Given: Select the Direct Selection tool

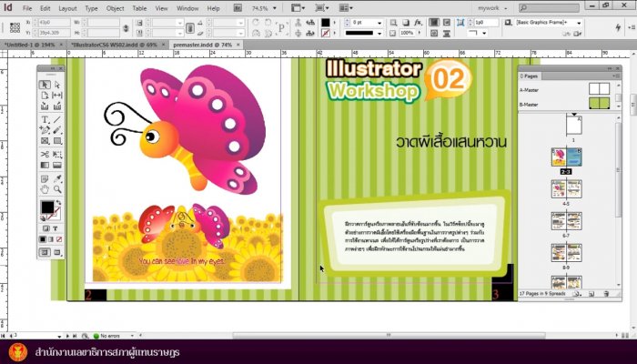Looking at the screenshot, I should 57,85.
